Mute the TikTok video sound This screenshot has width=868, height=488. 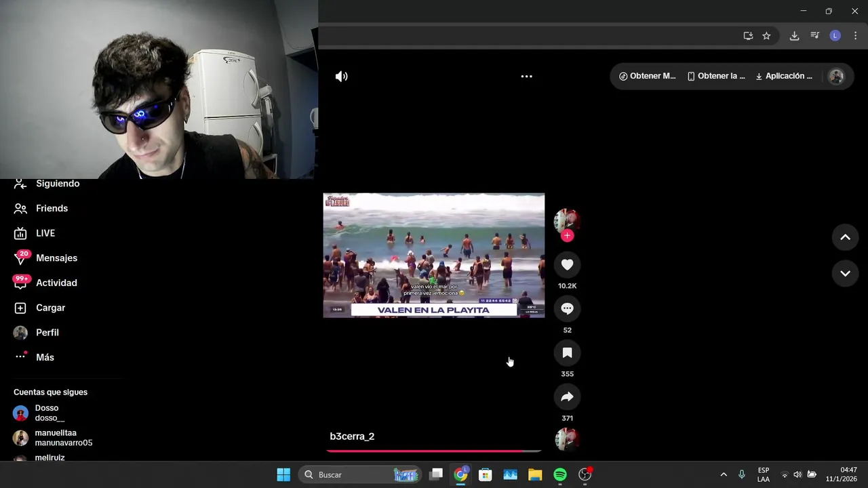(342, 77)
